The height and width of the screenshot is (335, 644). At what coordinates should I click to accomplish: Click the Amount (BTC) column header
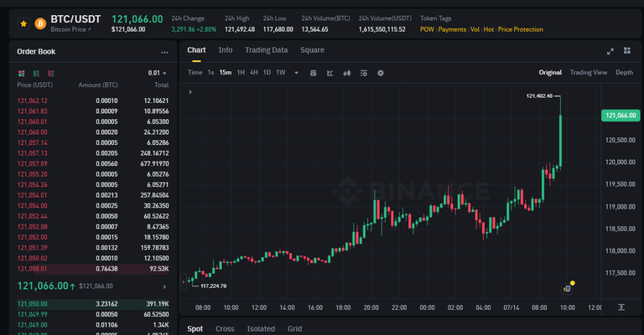[x=98, y=85]
